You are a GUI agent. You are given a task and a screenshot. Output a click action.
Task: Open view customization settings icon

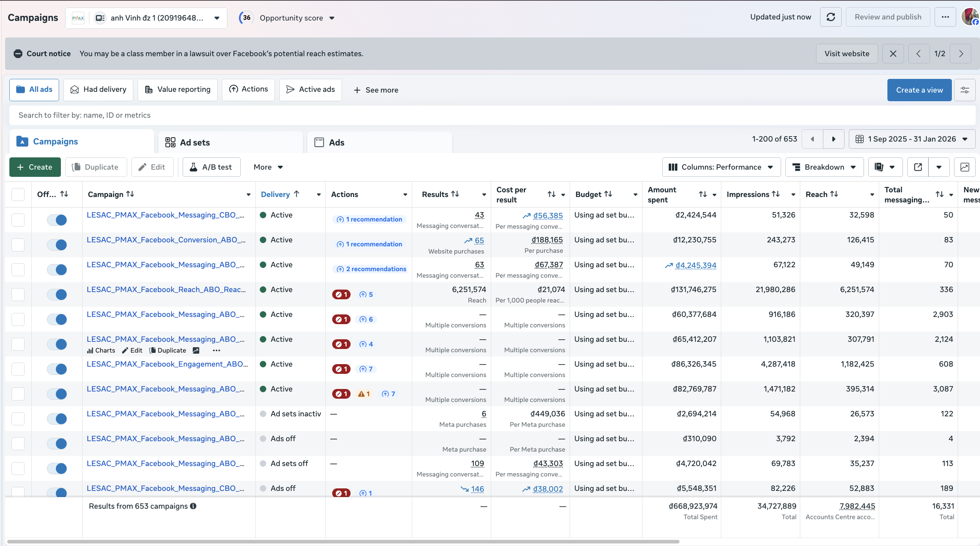965,90
